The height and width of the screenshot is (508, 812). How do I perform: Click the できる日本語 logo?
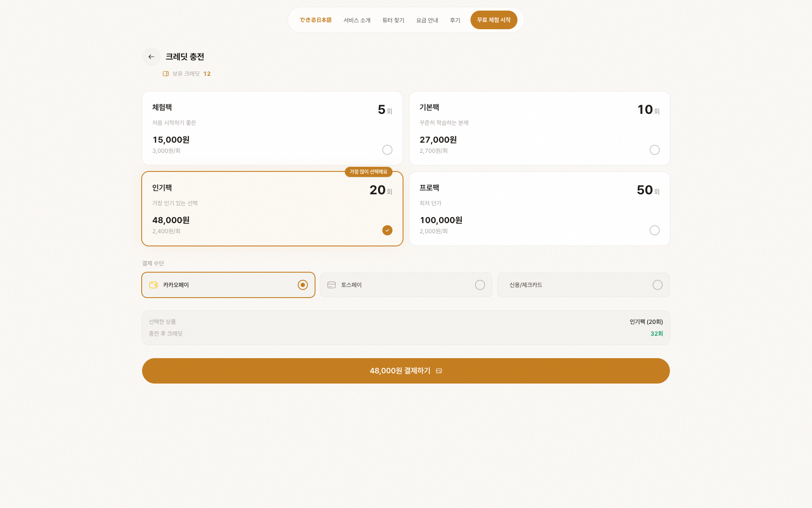[x=315, y=20]
